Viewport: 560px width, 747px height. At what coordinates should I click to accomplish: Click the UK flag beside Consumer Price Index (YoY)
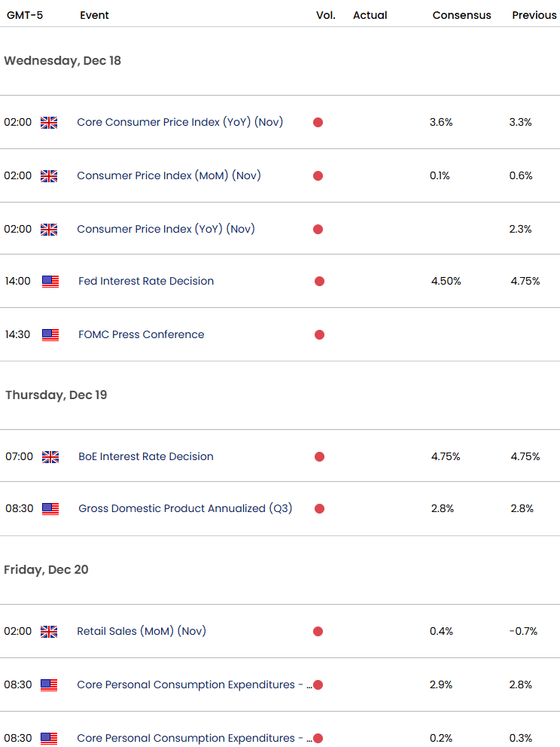coord(49,229)
